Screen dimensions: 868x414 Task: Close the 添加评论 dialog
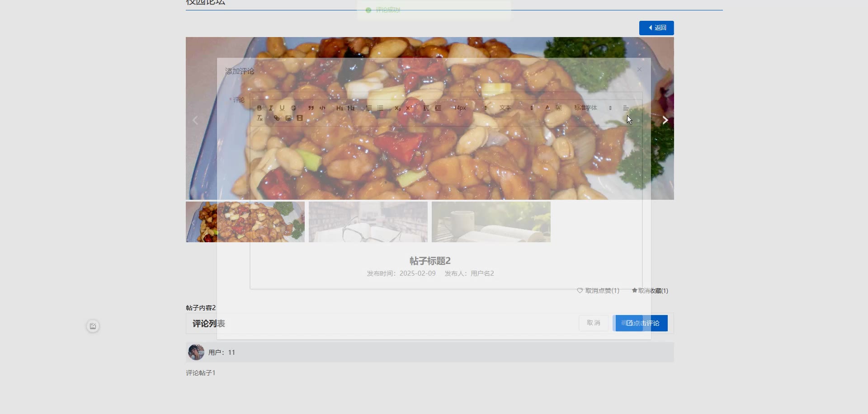click(639, 70)
